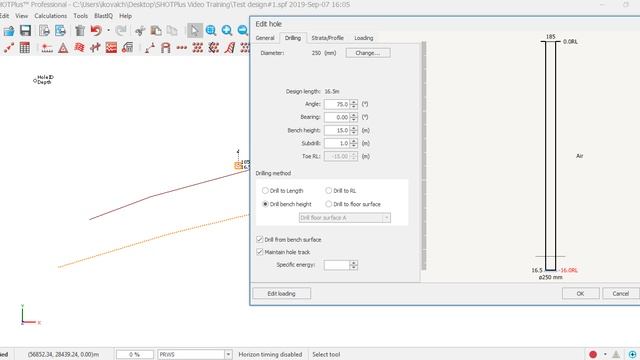Click Cancel in the Edit hole dialog
Screen dimensions: 640x360
click(620, 293)
